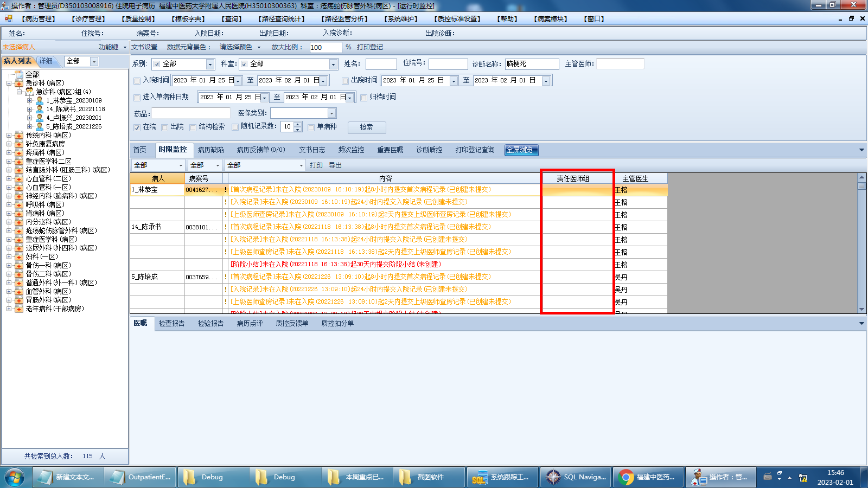Tick the 归档时间 checkbox
Screen dimensions: 868x488
pos(363,98)
